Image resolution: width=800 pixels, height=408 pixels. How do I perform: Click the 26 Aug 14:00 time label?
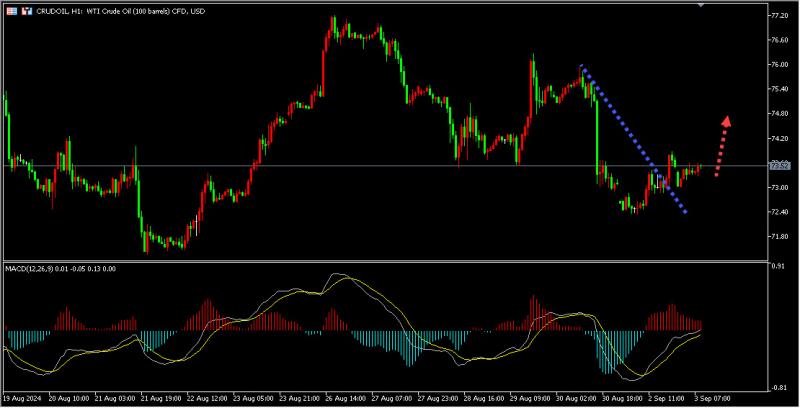[x=345, y=398]
